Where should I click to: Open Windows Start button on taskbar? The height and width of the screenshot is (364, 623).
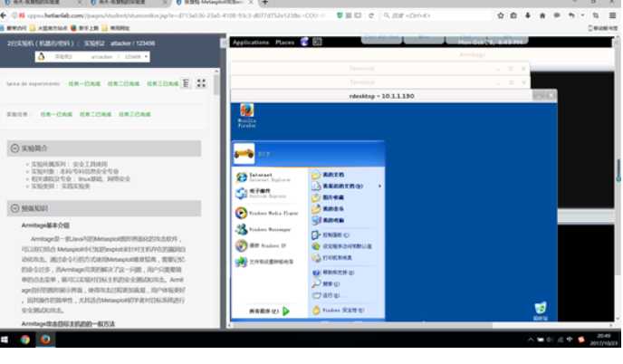point(5,340)
